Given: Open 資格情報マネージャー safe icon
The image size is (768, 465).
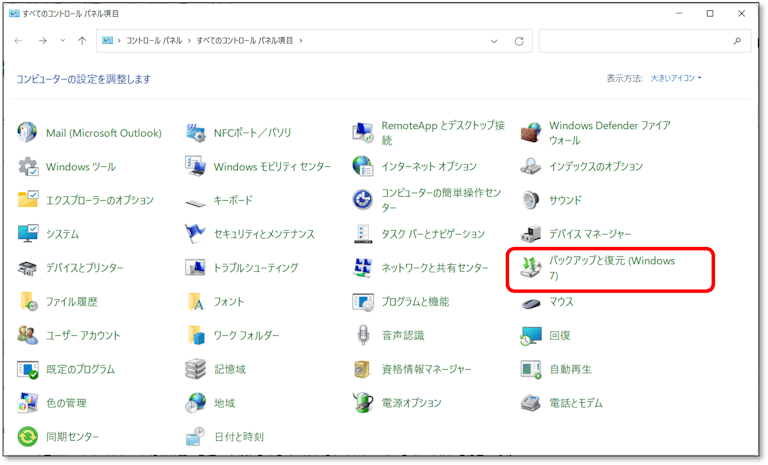Looking at the screenshot, I should (362, 369).
